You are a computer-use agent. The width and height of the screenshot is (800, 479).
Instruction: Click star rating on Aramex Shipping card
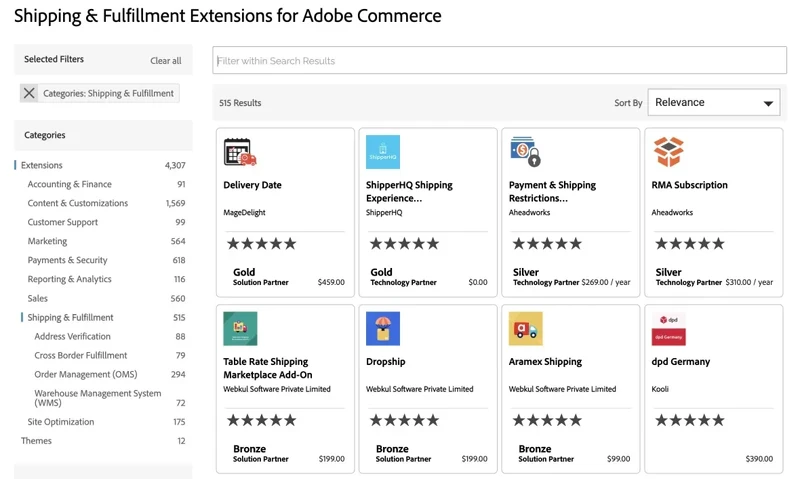pyautogui.click(x=547, y=420)
